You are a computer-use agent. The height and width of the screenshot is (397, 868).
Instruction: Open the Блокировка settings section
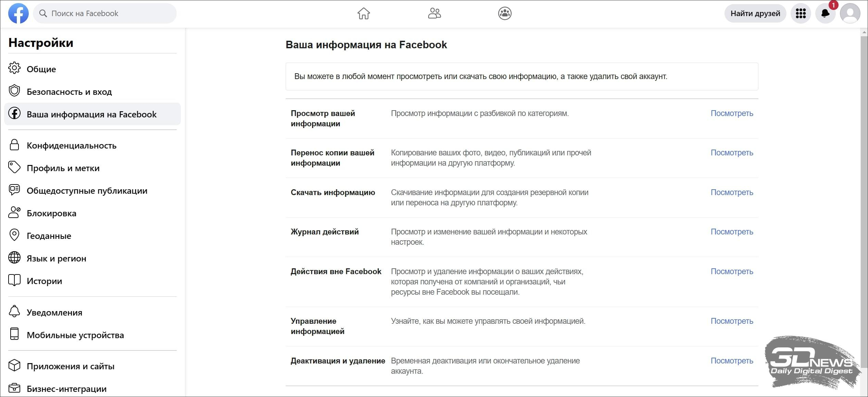(x=51, y=213)
